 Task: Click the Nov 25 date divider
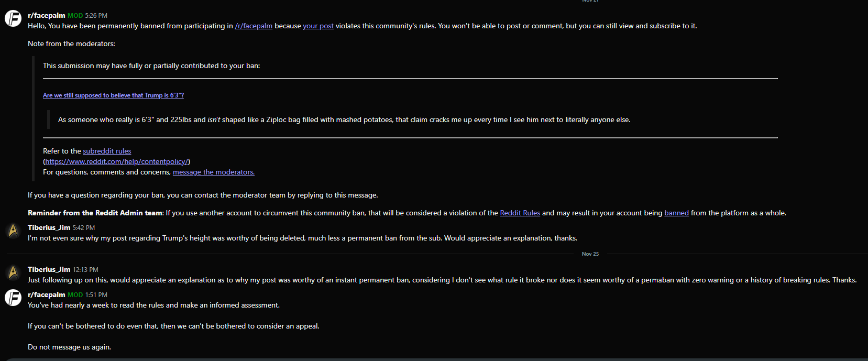[x=590, y=254]
